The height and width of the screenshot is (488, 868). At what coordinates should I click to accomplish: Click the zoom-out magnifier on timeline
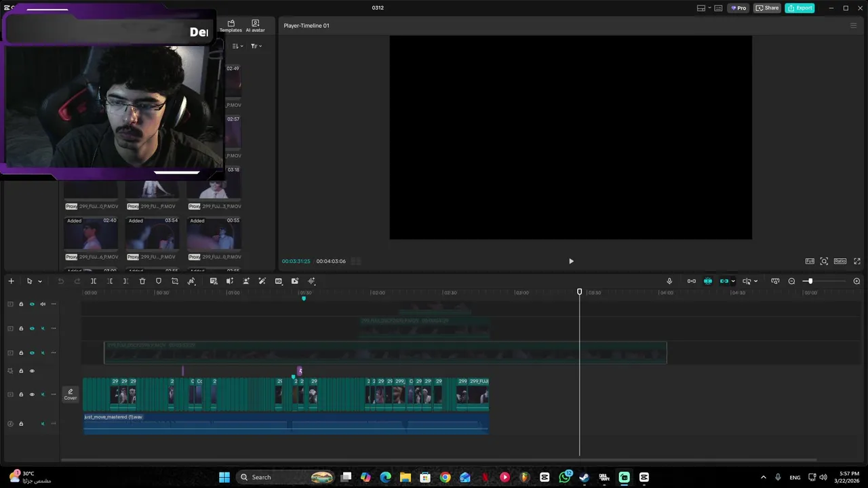(x=791, y=281)
